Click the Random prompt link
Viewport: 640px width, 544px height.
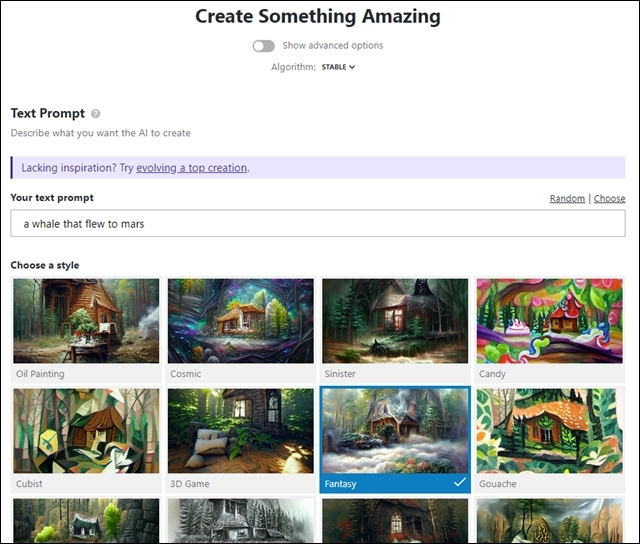click(x=567, y=198)
